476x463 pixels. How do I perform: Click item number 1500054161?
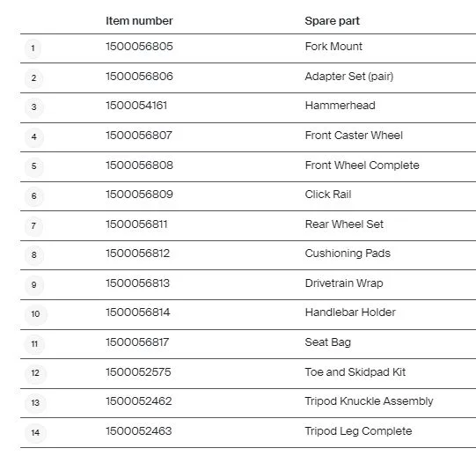click(136, 106)
